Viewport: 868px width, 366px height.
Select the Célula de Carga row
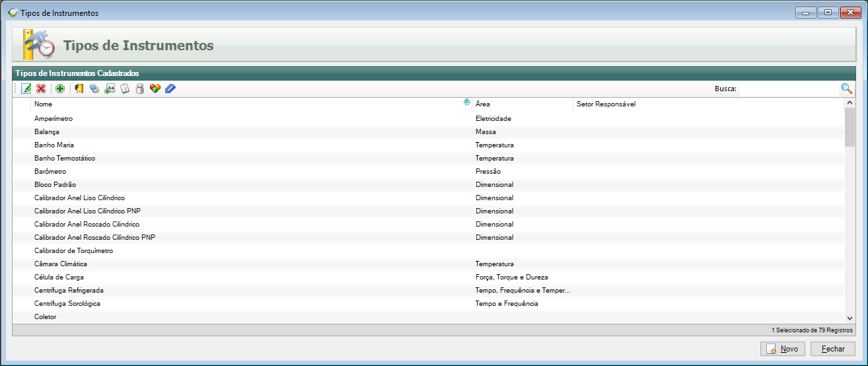point(428,277)
